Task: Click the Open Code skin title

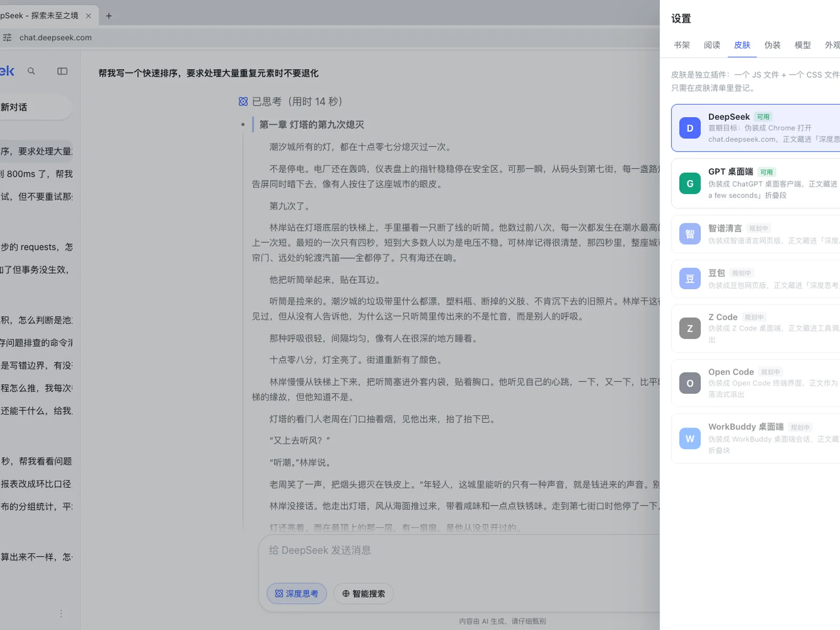Action: coord(731,372)
